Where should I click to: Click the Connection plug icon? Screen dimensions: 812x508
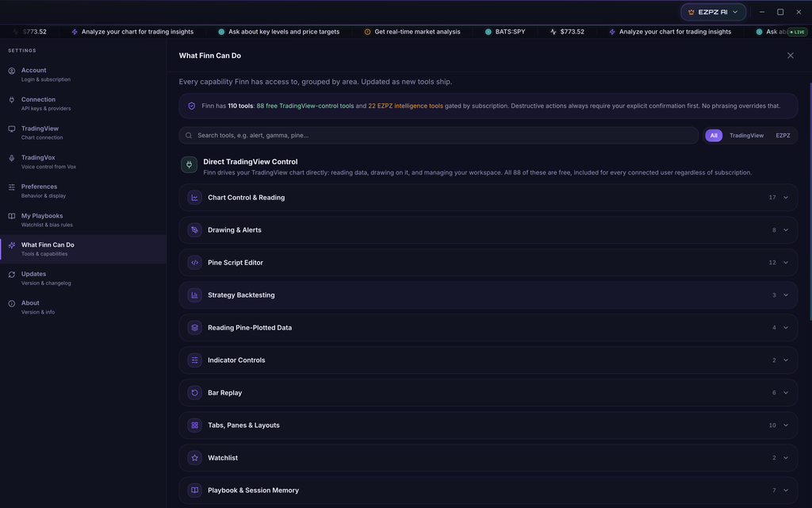[x=11, y=99]
